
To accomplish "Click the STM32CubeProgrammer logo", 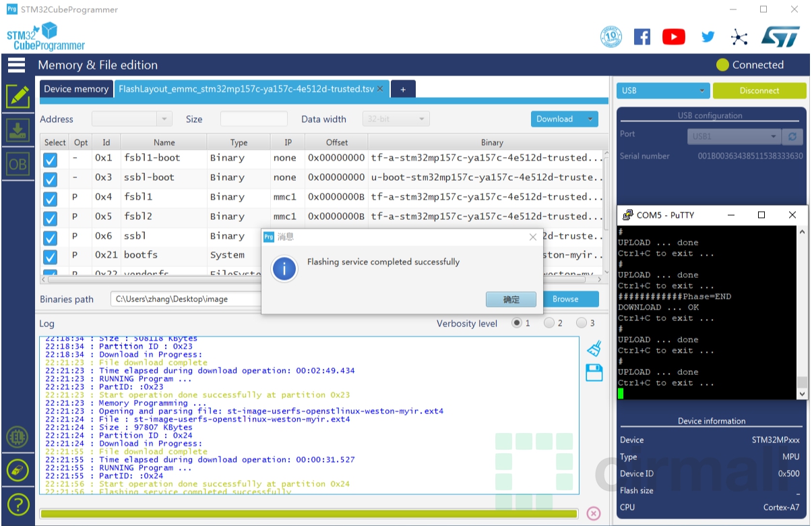I will click(x=46, y=37).
